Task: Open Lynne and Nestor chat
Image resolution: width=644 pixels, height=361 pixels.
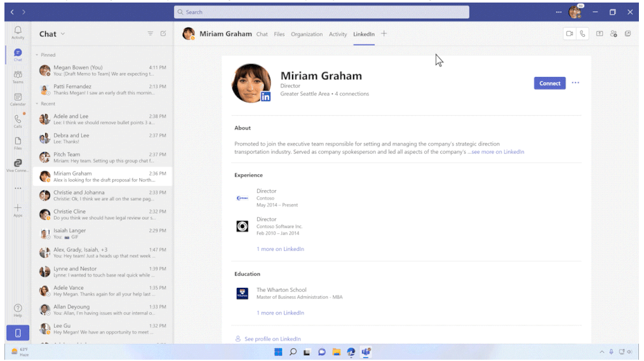Action: tap(103, 271)
